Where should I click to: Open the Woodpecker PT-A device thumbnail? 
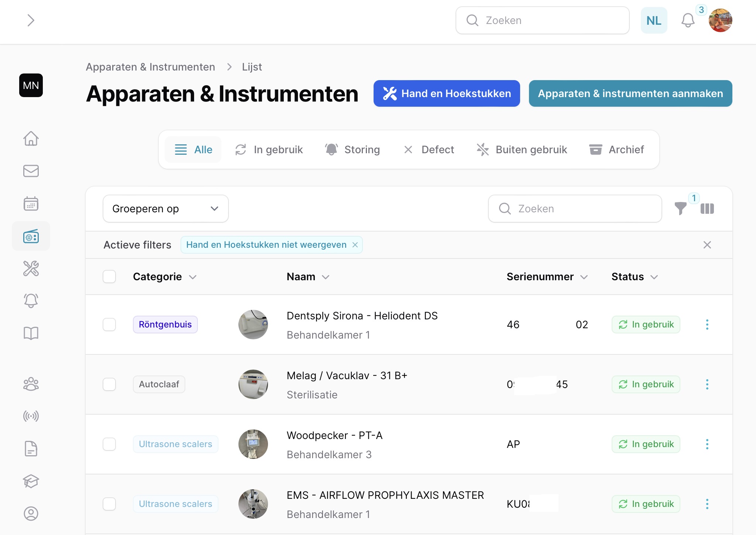253,444
